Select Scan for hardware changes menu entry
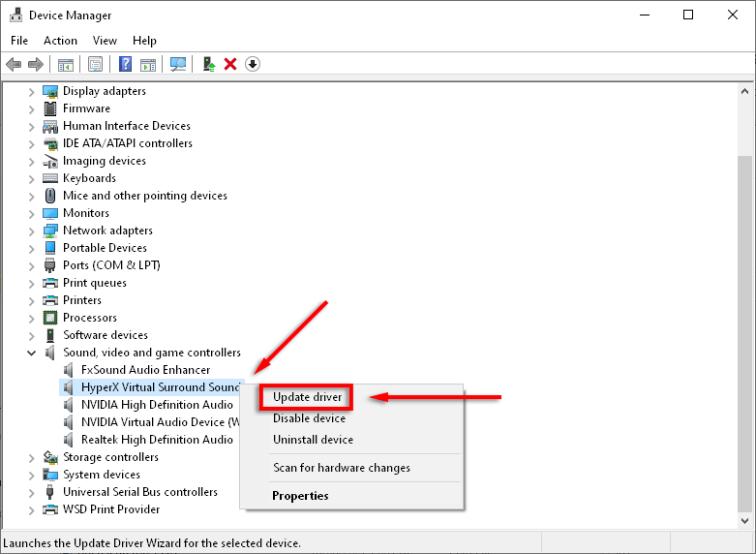 (x=342, y=468)
